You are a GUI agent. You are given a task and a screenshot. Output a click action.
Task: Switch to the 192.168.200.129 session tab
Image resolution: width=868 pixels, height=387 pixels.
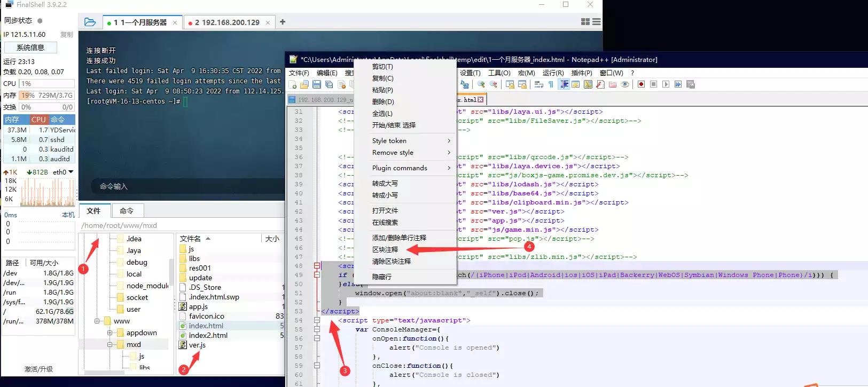click(x=227, y=22)
